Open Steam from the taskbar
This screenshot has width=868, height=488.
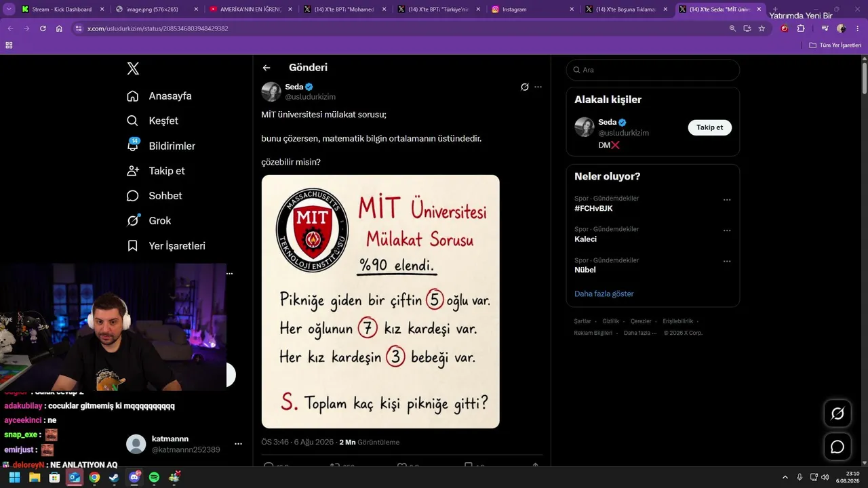[x=114, y=477]
